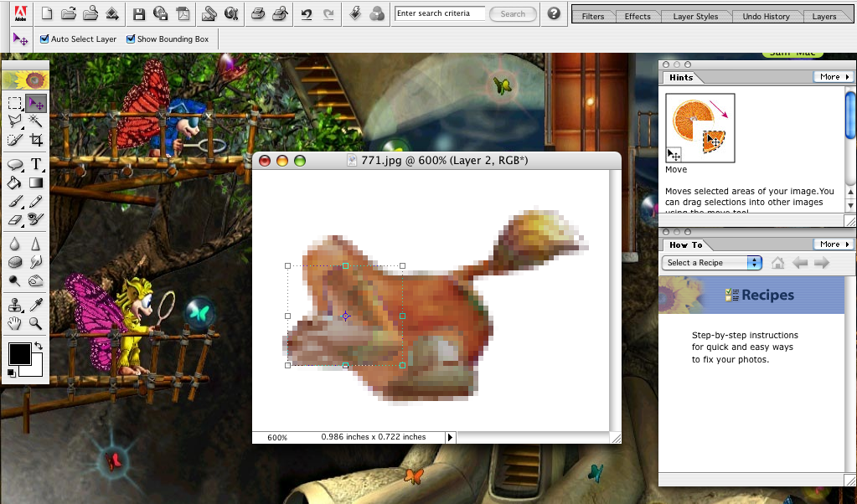
Task: Select the Red Eye Brush tool
Action: tap(36, 219)
